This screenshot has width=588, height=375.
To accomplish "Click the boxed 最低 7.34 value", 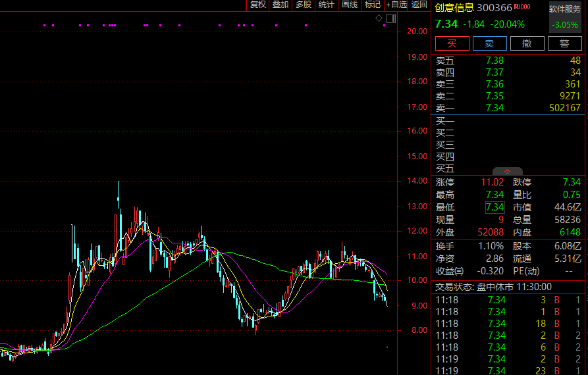I will click(494, 207).
